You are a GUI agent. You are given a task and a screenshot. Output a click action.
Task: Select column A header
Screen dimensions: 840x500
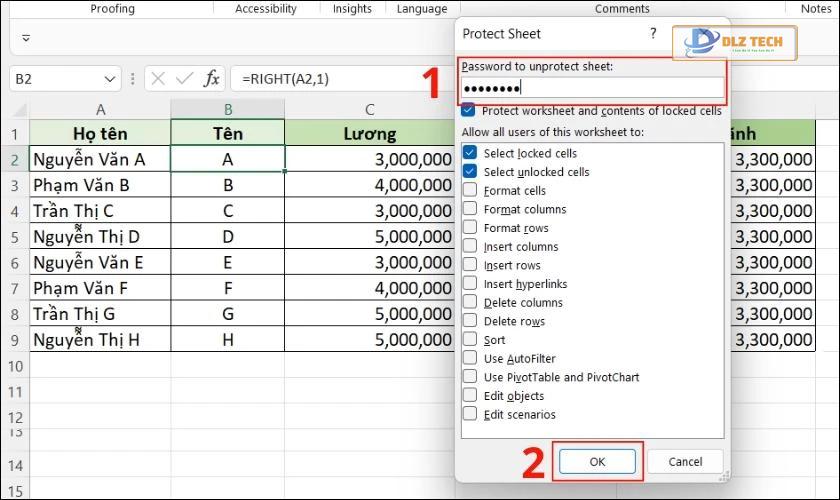coord(100,110)
